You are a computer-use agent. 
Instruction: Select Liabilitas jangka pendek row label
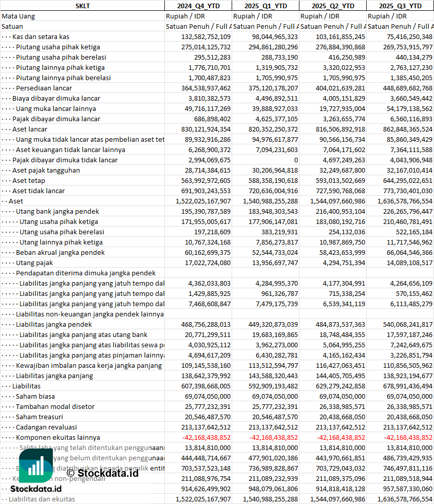click(53, 325)
